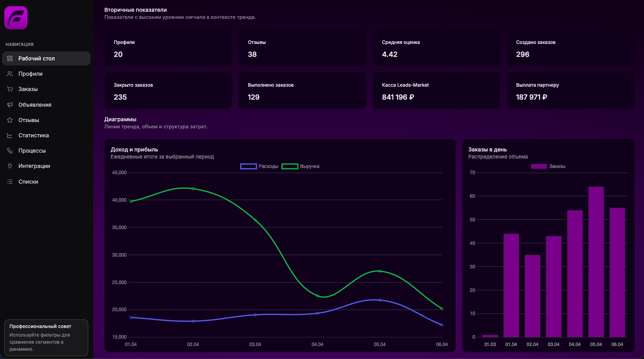Screen dimensions: 644x359
Task: Select the Списки navigation item
Action: click(46, 182)
